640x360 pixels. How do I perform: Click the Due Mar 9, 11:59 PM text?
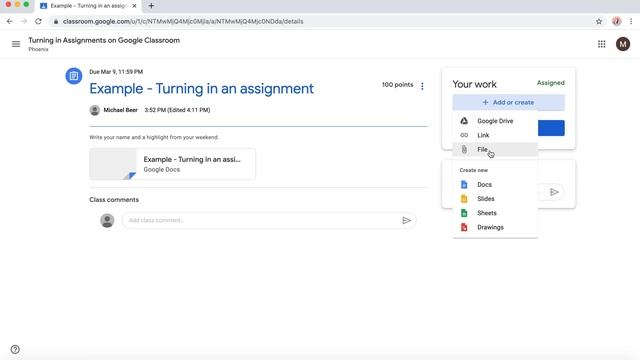116,72
